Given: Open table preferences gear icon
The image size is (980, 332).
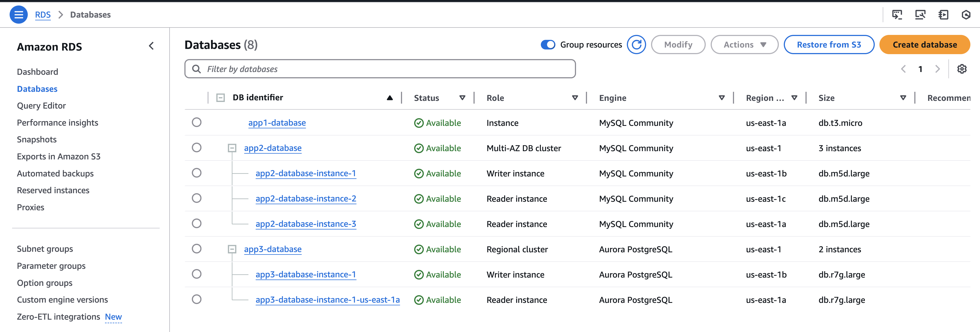Looking at the screenshot, I should point(962,69).
